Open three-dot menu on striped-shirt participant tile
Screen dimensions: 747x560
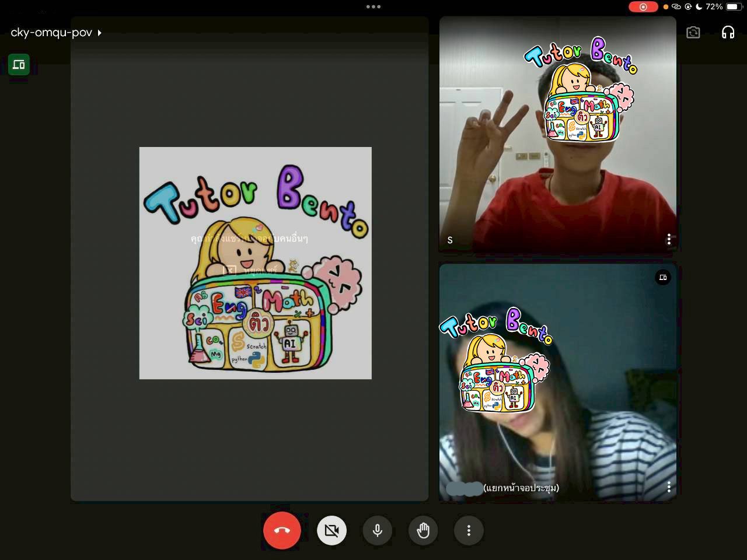coord(669,487)
